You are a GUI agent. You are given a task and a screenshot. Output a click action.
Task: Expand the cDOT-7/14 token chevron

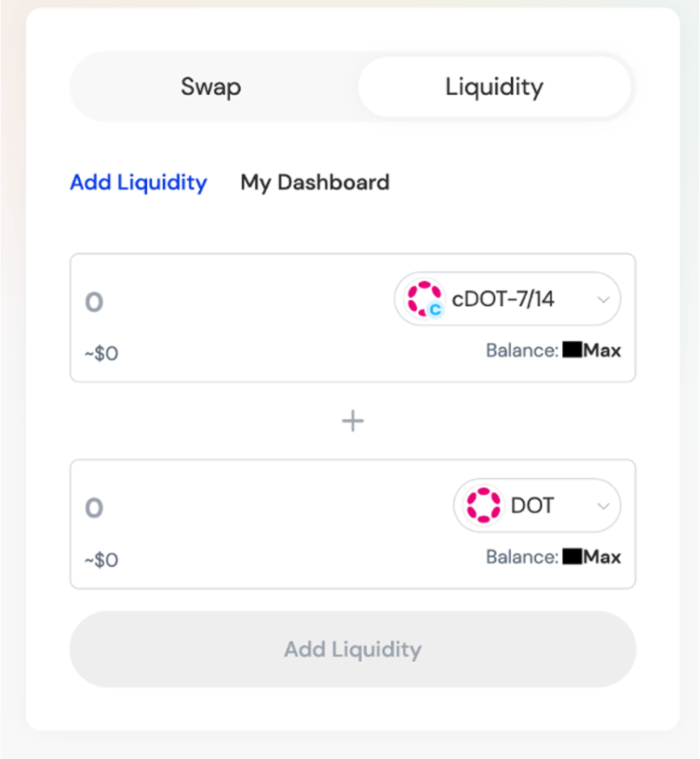(x=604, y=299)
